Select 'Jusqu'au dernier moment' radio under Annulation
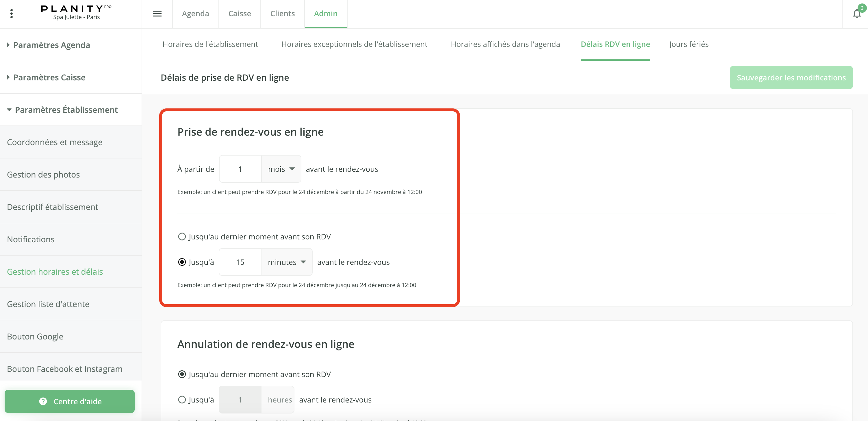This screenshot has width=868, height=421. pyautogui.click(x=182, y=374)
